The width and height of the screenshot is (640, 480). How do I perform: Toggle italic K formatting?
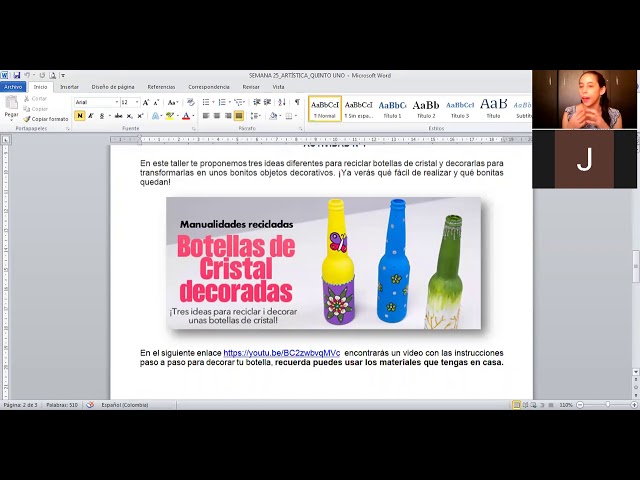[x=91, y=116]
